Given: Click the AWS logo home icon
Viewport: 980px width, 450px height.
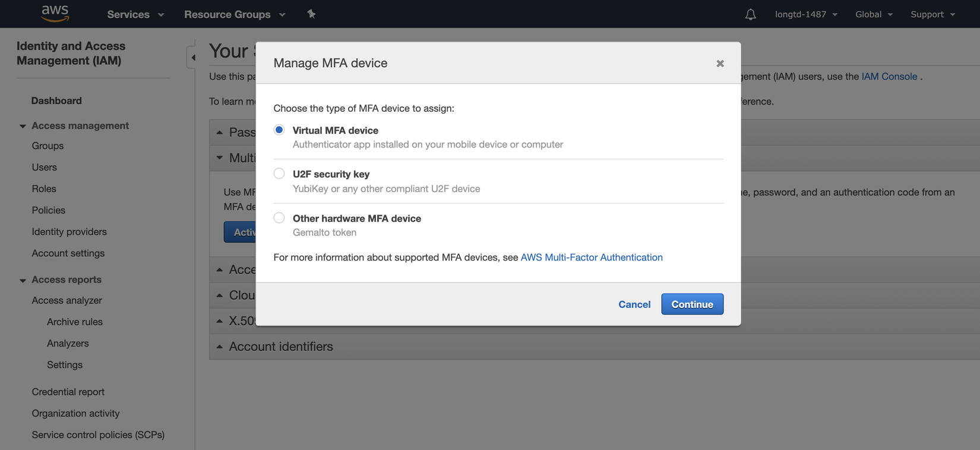Looking at the screenshot, I should point(55,13).
